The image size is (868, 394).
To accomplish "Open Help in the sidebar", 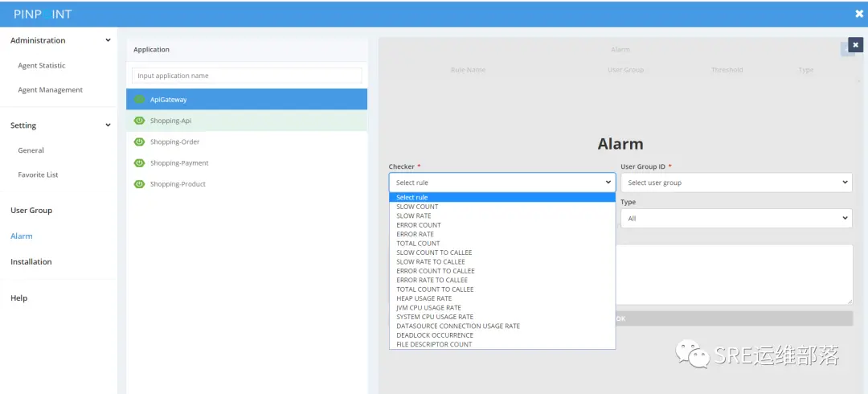I will click(x=18, y=298).
